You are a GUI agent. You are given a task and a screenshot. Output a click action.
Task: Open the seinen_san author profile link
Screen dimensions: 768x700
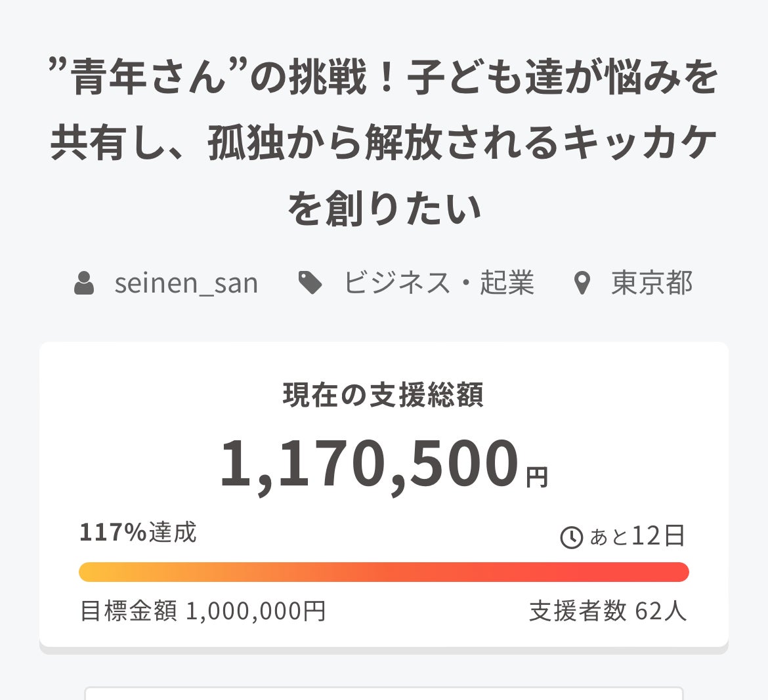[186, 283]
